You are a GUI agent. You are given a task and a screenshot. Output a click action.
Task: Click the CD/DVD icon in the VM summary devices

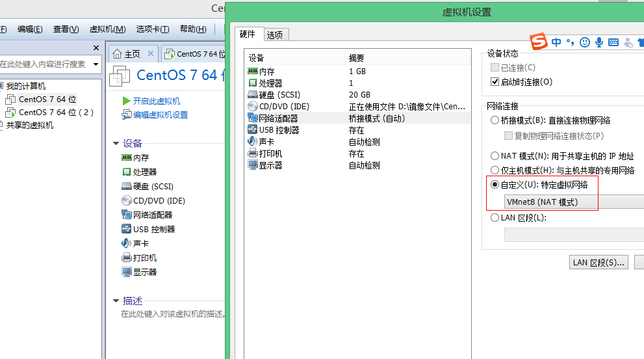[127, 201]
